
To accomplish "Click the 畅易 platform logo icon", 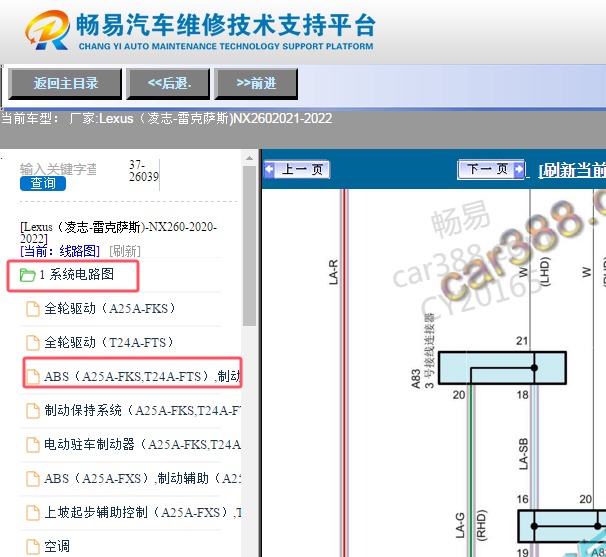I will (47, 30).
